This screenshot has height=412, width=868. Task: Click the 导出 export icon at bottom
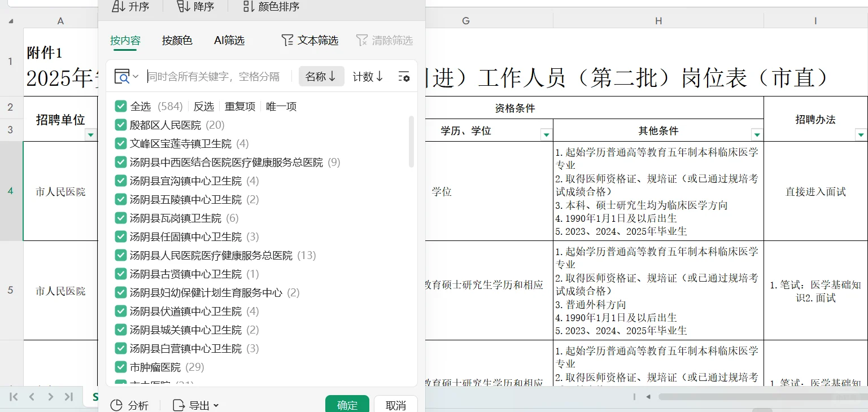(x=178, y=405)
